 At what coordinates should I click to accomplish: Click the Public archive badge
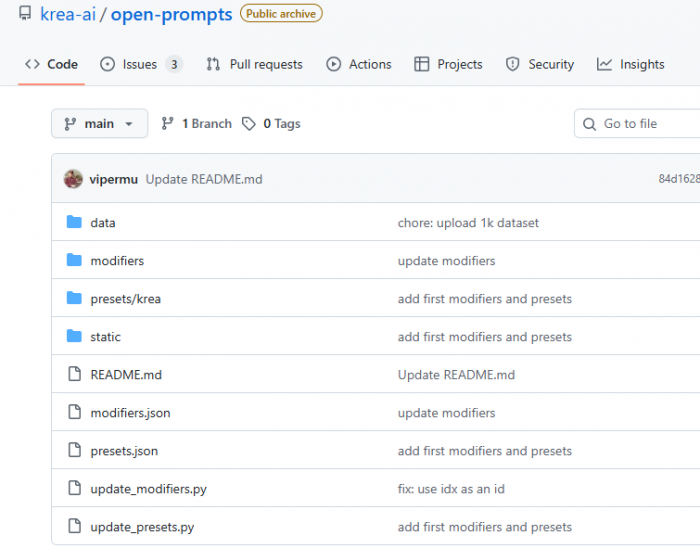(281, 13)
